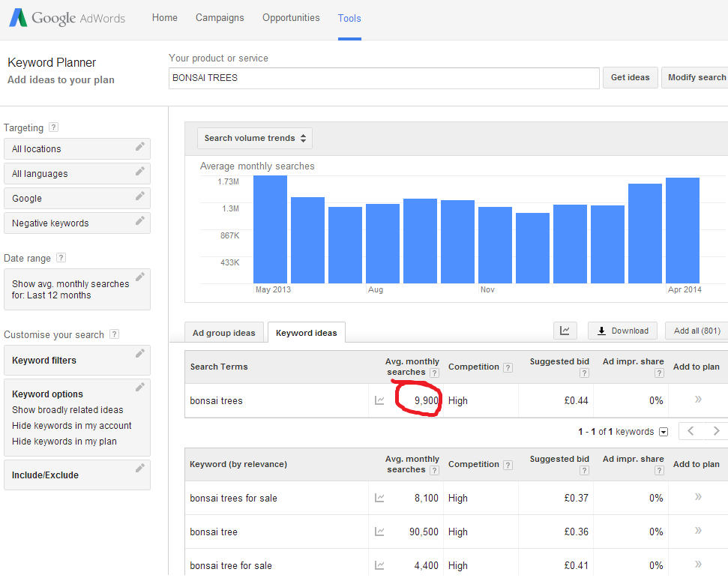Open Customise your search help icon
728x578 pixels.
click(114, 334)
